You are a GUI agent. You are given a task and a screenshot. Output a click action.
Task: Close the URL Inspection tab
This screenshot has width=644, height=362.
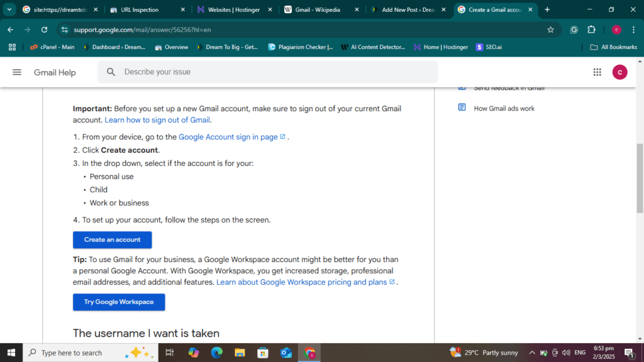tap(183, 9)
